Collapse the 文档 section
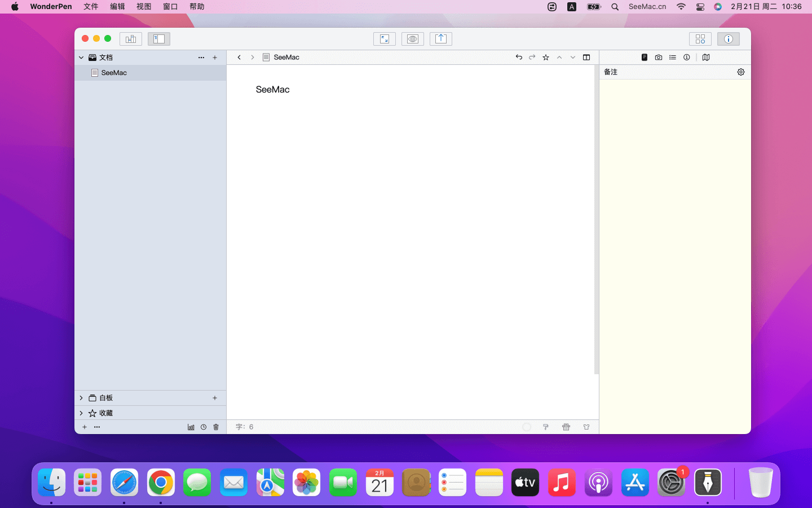812x508 pixels. pyautogui.click(x=81, y=58)
